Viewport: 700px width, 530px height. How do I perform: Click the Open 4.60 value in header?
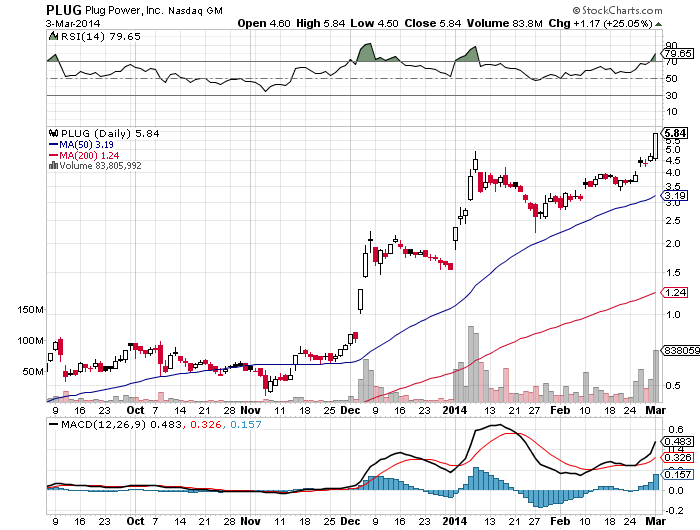coord(264,23)
